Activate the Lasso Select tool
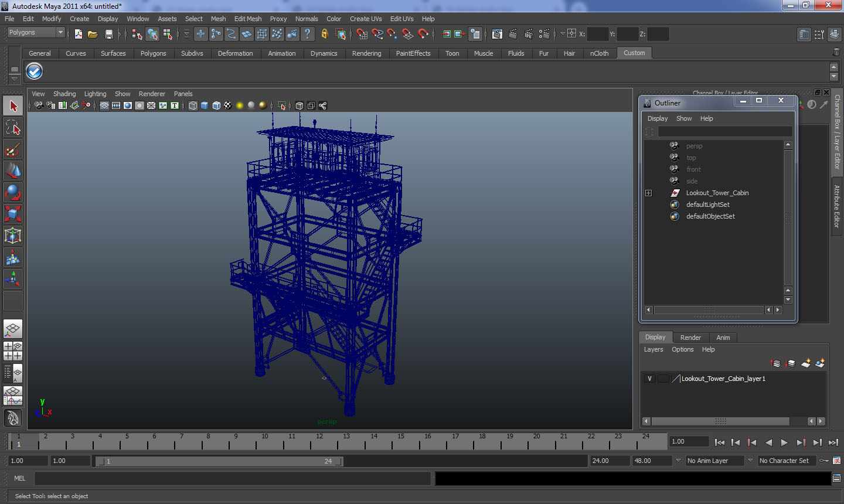Image resolution: width=844 pixels, height=504 pixels. point(13,128)
